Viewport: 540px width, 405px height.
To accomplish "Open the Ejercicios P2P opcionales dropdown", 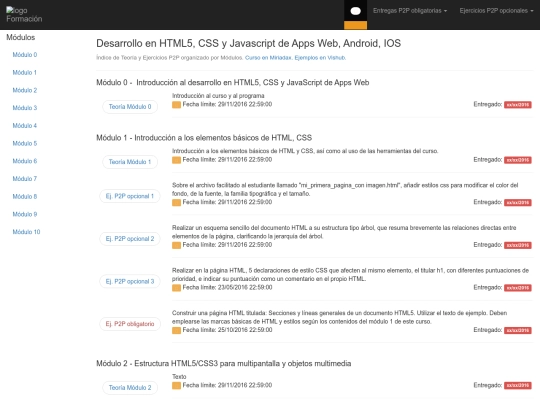I will tap(496, 11).
